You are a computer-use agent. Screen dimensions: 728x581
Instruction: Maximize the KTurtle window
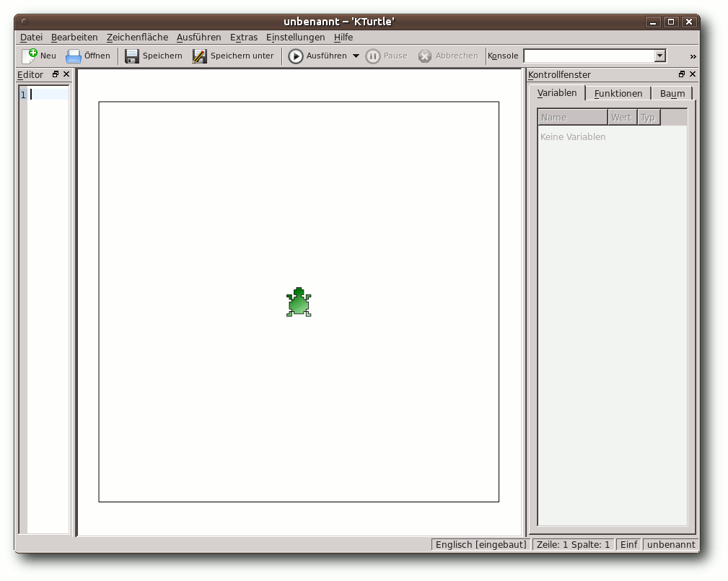pos(671,22)
